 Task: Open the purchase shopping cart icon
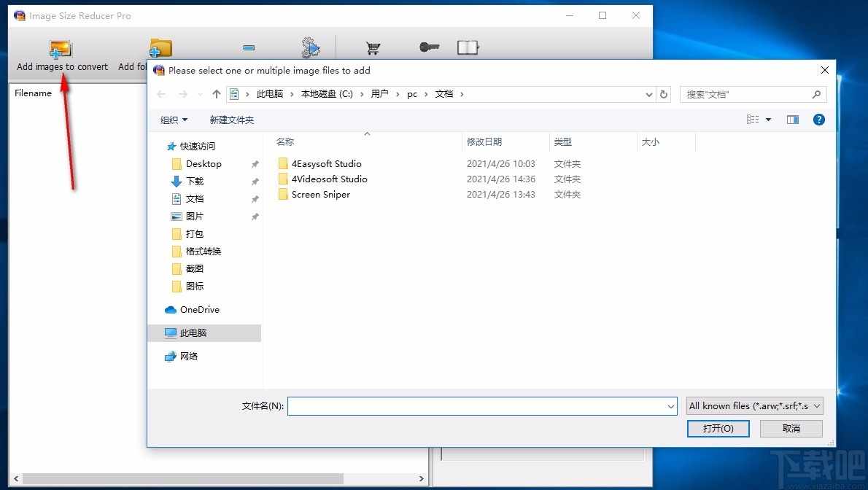click(x=373, y=47)
